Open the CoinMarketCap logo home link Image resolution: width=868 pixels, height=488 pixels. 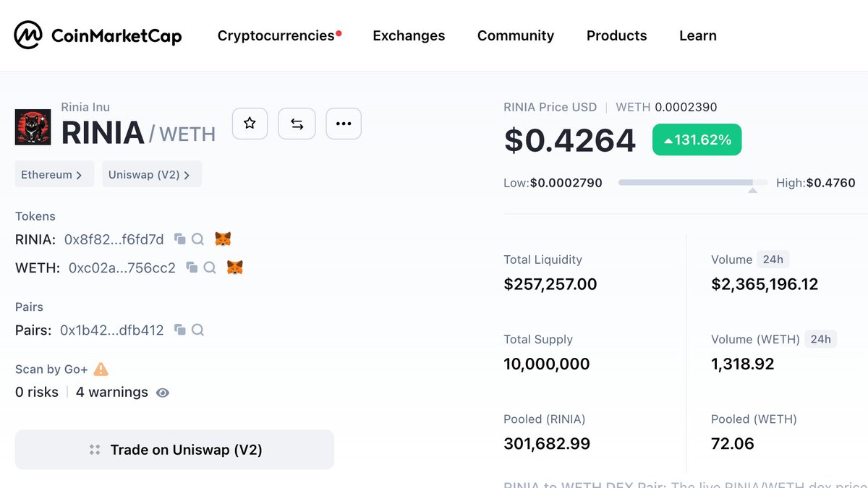point(98,35)
